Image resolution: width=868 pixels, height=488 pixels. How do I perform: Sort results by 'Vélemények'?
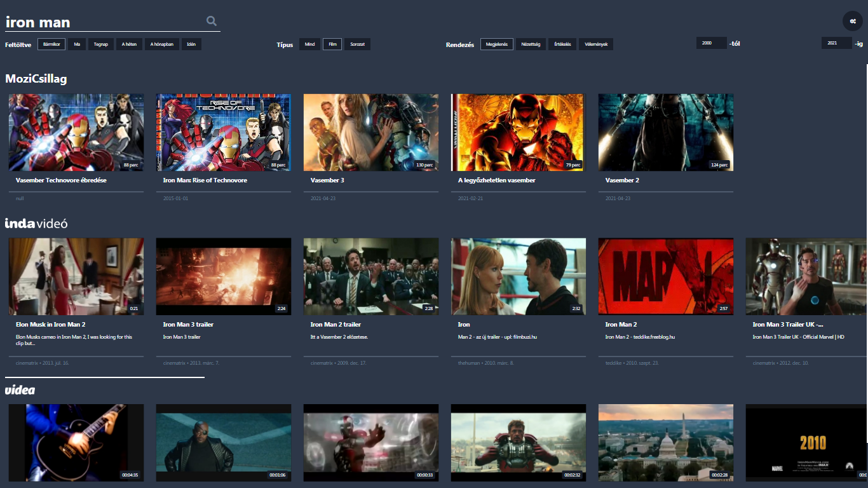tap(596, 44)
